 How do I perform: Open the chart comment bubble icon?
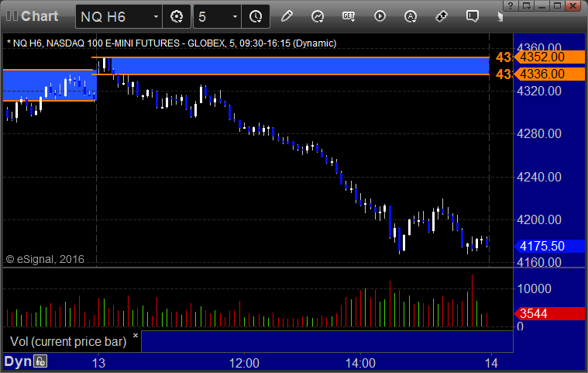click(472, 16)
